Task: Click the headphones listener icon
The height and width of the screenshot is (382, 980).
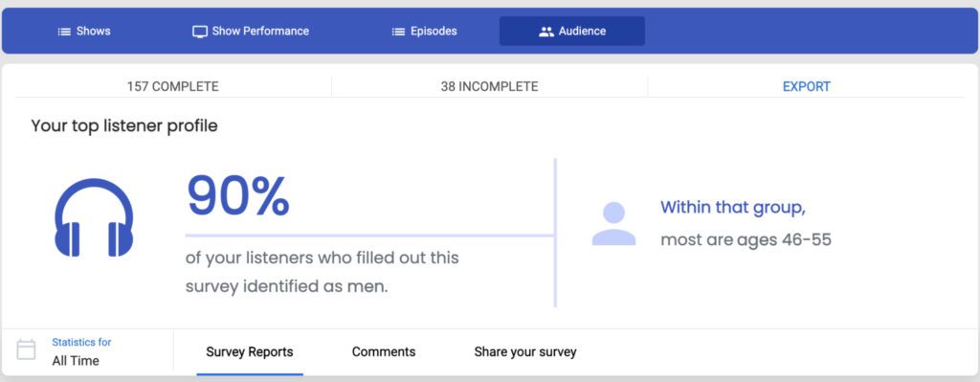Action: 94,217
